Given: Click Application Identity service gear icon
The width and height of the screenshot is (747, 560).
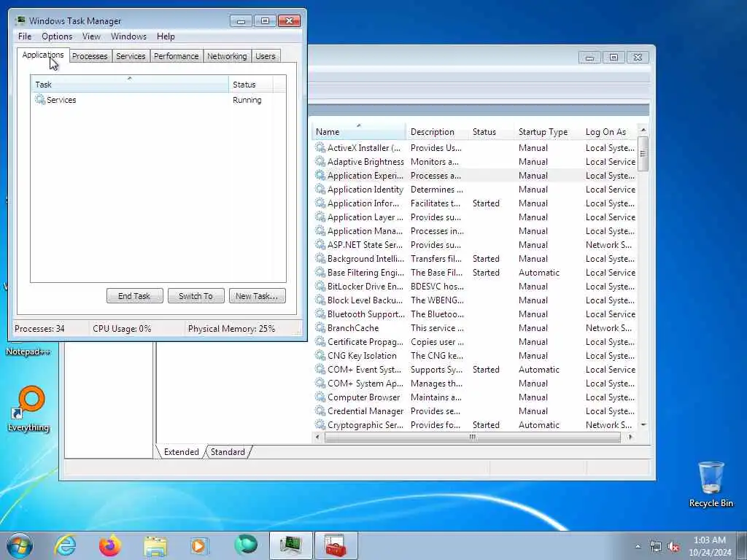Looking at the screenshot, I should [320, 189].
